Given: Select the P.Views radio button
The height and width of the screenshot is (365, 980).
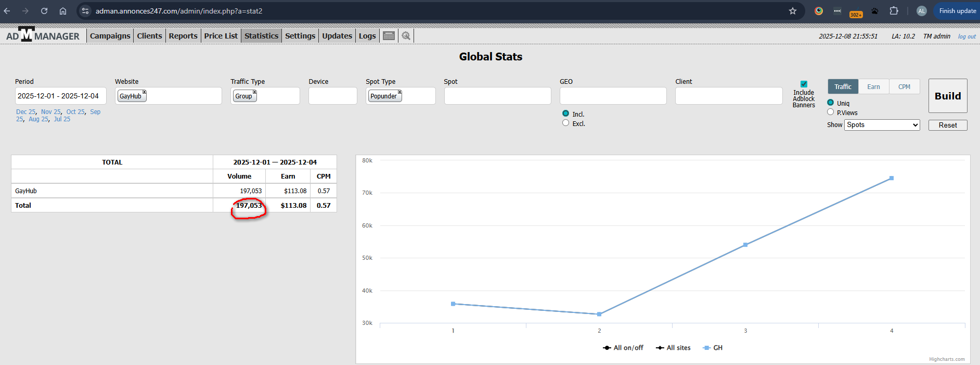Looking at the screenshot, I should click(830, 112).
